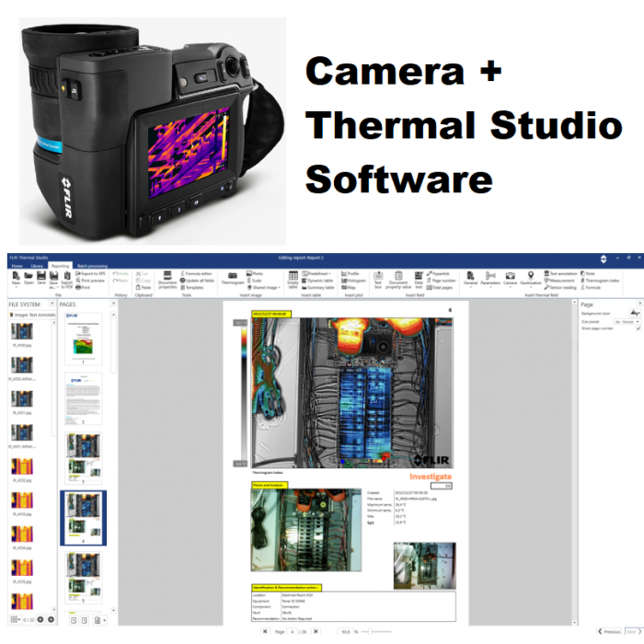Insert Document property value

pyautogui.click(x=398, y=280)
